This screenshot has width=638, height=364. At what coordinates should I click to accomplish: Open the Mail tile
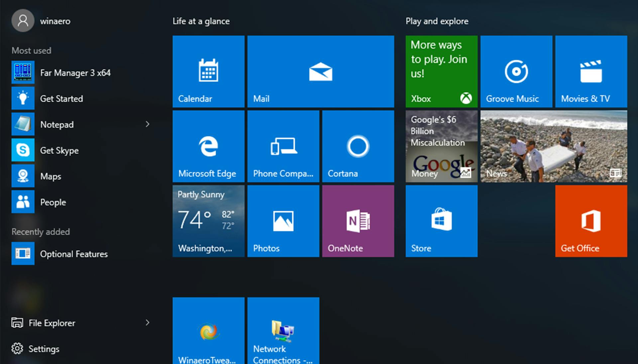click(320, 71)
